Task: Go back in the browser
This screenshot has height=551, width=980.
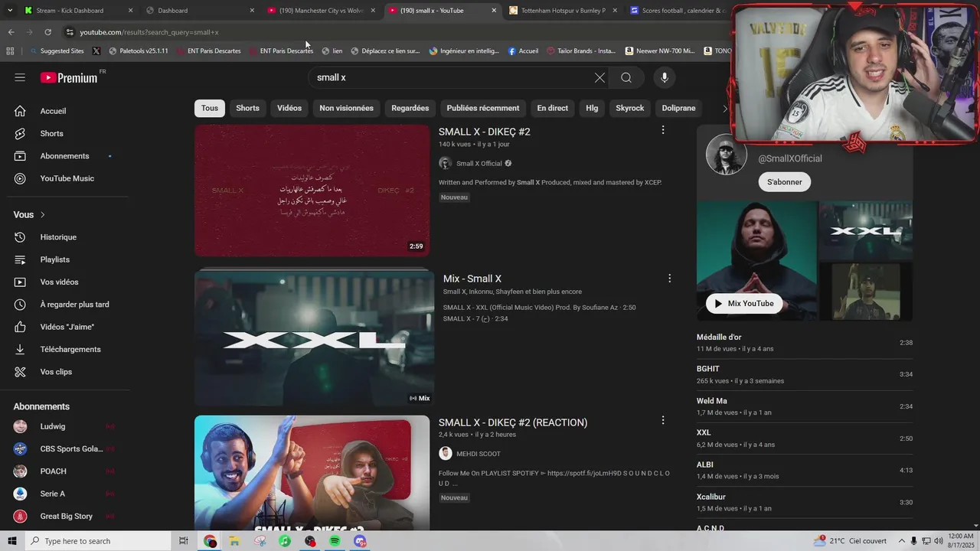Action: tap(11, 32)
